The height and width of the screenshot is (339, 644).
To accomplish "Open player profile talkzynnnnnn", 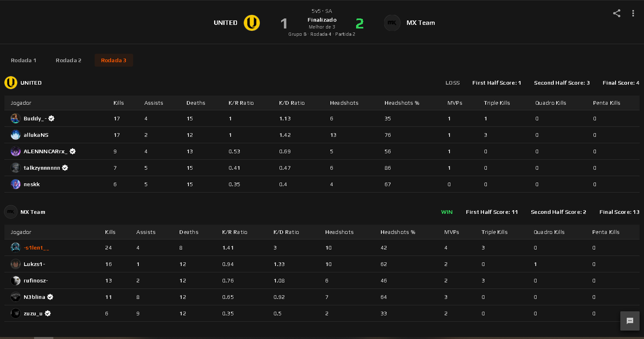I will (x=42, y=168).
